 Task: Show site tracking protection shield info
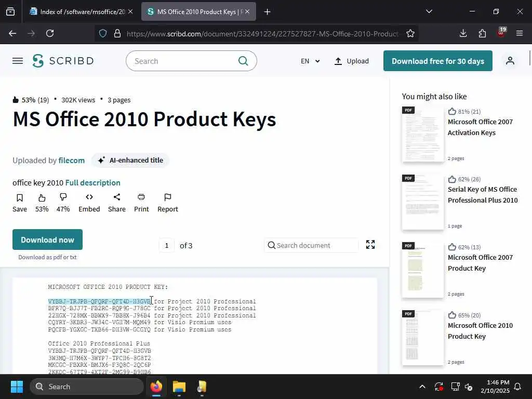click(103, 34)
